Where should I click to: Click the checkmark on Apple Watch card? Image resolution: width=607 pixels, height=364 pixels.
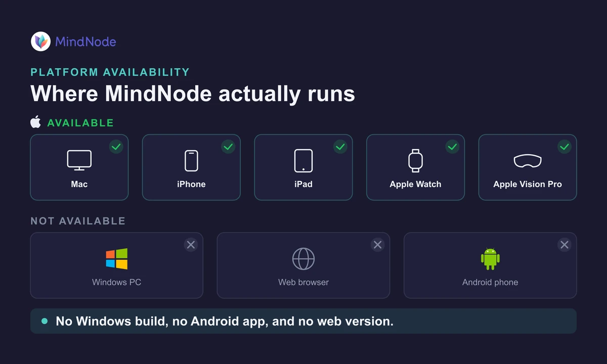pyautogui.click(x=452, y=147)
